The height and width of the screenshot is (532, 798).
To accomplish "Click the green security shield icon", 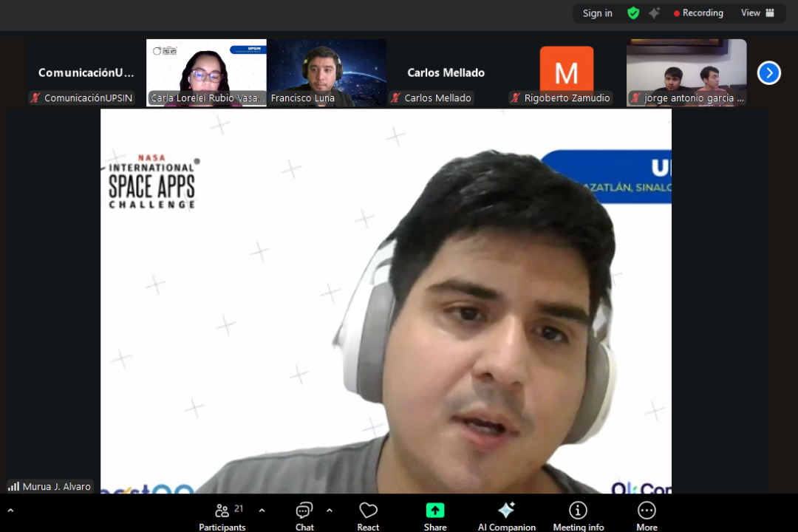I will [633, 13].
